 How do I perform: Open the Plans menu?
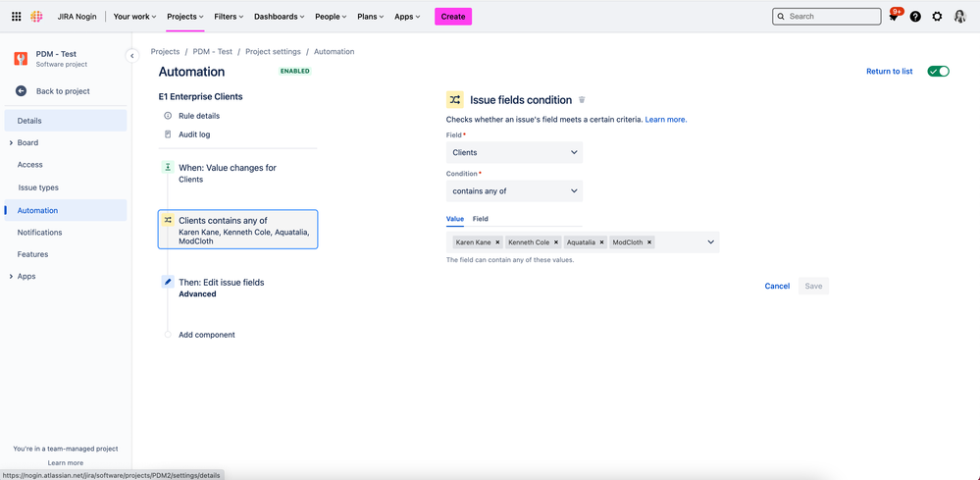(x=371, y=17)
